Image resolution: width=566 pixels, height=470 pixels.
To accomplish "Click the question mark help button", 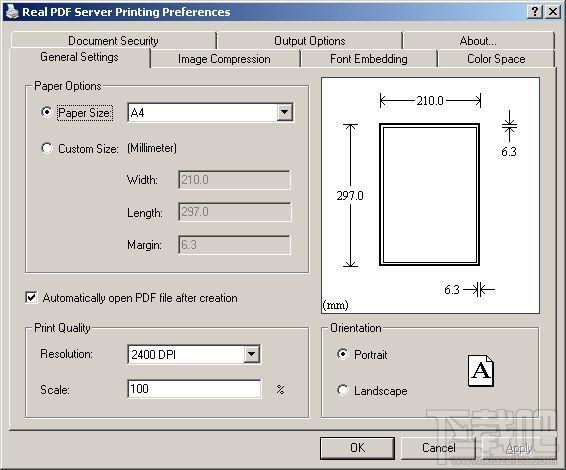I will pos(535,12).
